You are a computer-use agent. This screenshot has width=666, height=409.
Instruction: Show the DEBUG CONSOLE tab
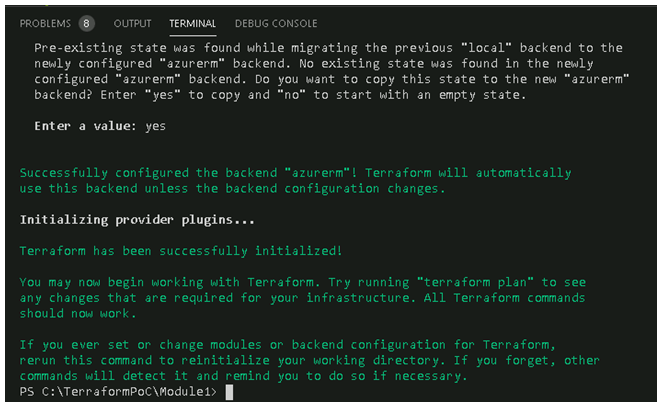click(x=276, y=23)
